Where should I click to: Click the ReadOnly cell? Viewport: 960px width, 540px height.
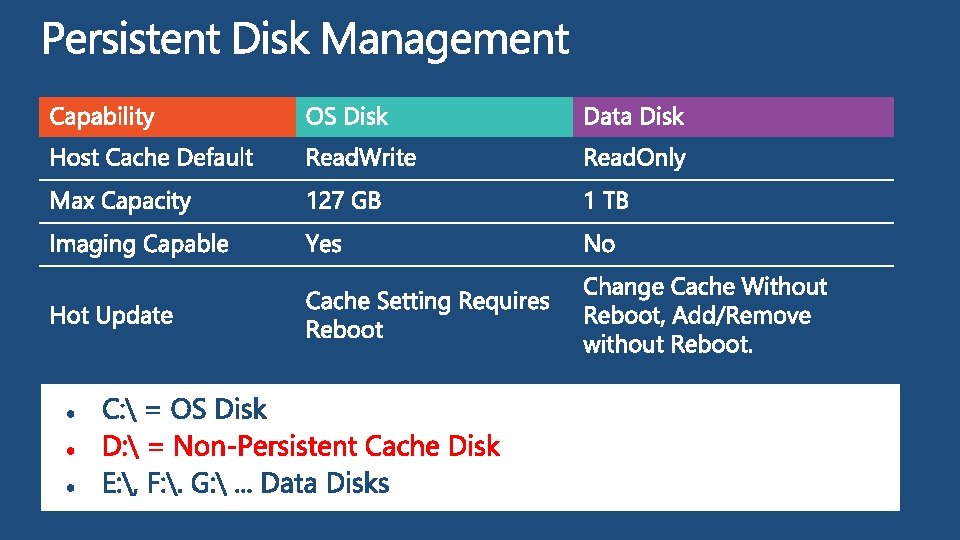(634, 158)
